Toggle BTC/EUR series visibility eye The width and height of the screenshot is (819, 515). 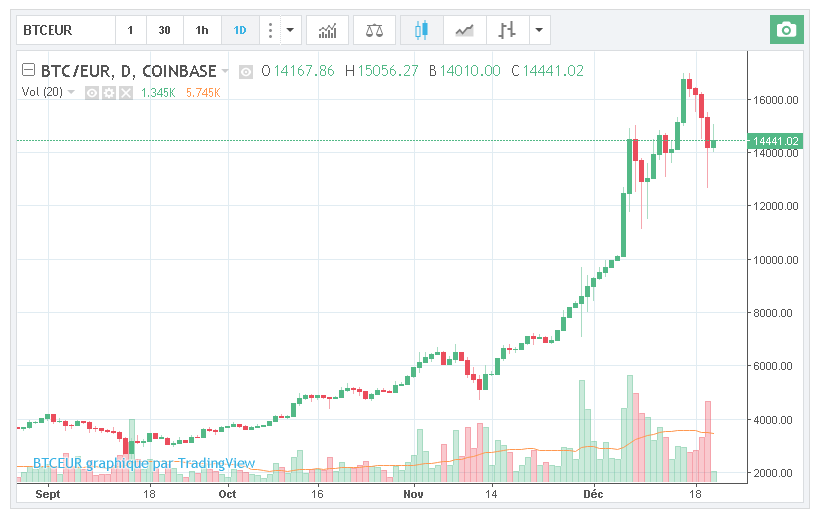[246, 71]
